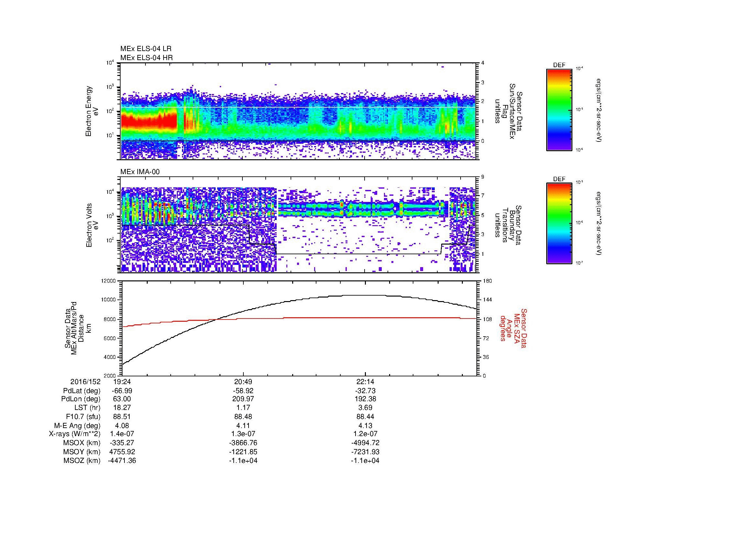Viewport: 756px width, 534px height.
Task: Click the 'MEx ELS-04 HR' panel title
Action: [146, 58]
